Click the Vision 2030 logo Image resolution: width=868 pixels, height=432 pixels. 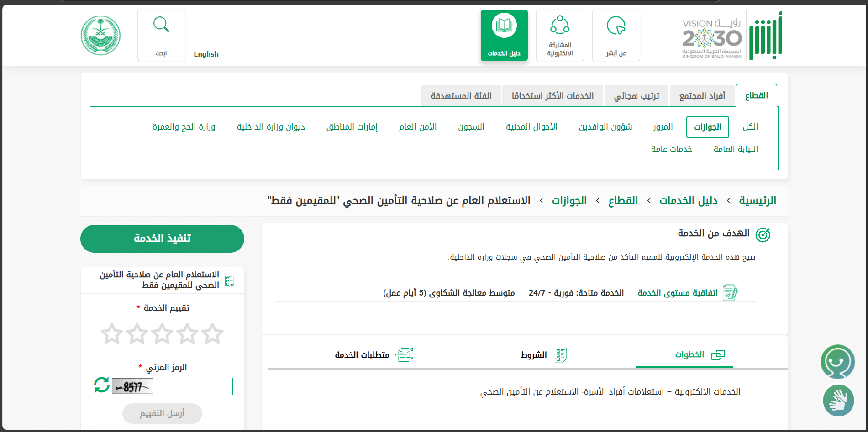712,39
